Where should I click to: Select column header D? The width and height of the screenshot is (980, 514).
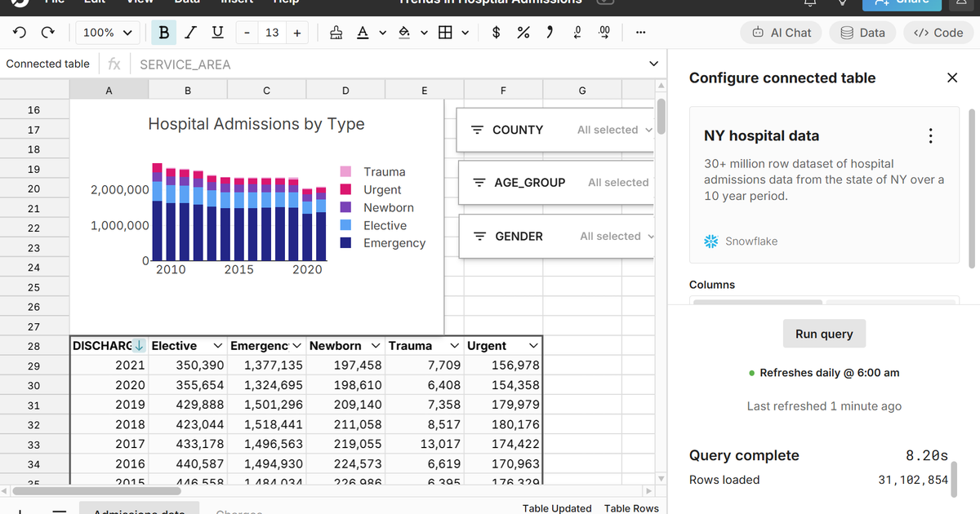345,91
